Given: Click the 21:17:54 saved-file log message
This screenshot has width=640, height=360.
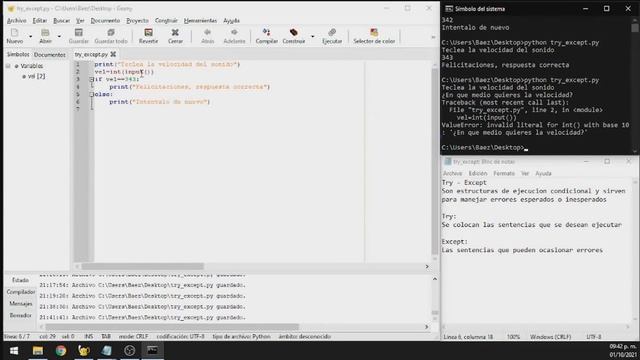Looking at the screenshot, I should (142, 285).
